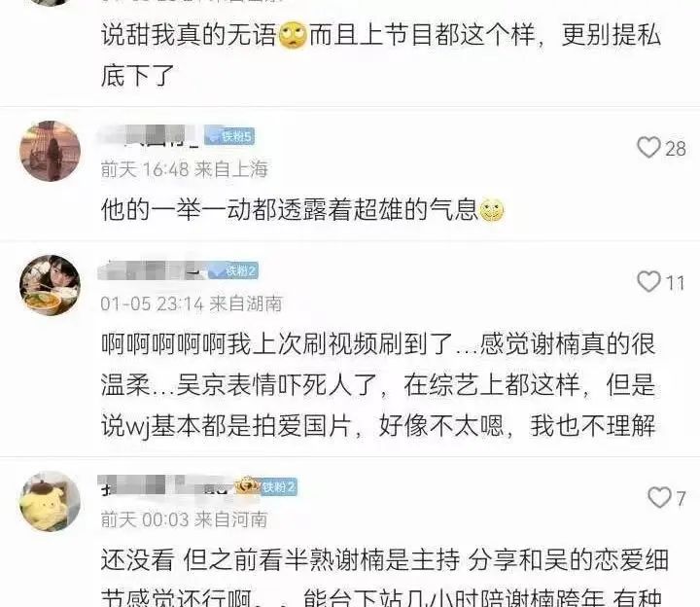Open the Shanghai commenter's avatar
Screen dimensions: 700x607
(x=50, y=151)
